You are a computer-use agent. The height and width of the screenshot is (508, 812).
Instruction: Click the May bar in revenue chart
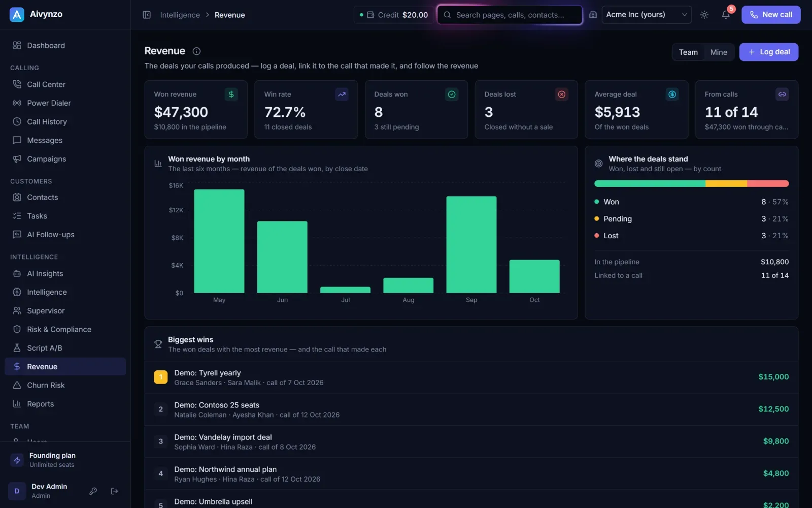click(219, 241)
